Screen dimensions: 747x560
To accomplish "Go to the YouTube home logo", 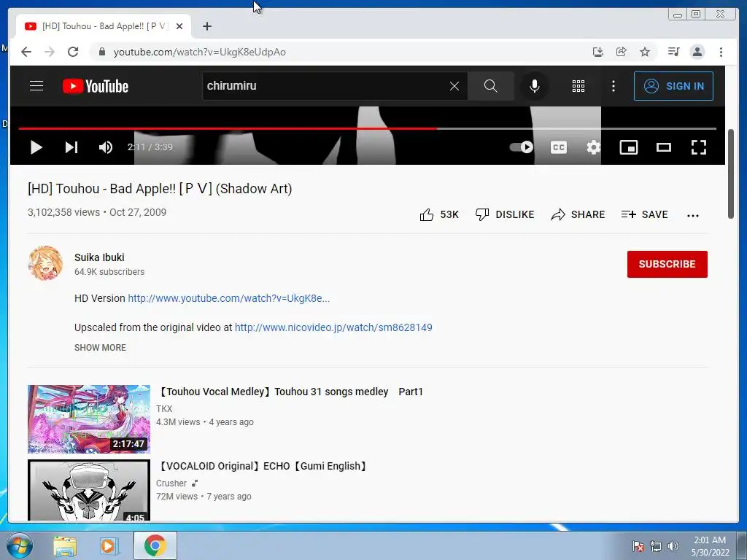I will (96, 86).
